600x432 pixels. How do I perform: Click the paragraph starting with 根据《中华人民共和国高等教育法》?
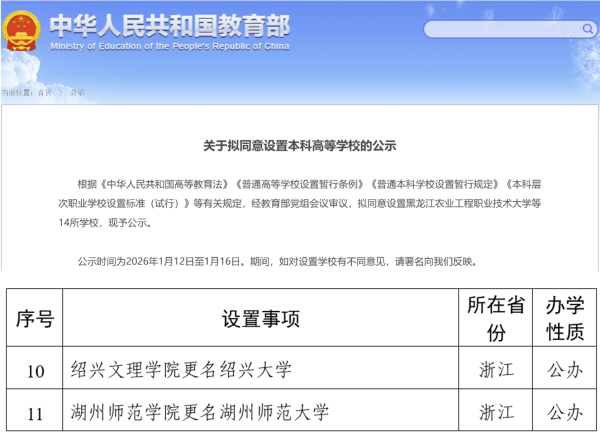pos(300,204)
